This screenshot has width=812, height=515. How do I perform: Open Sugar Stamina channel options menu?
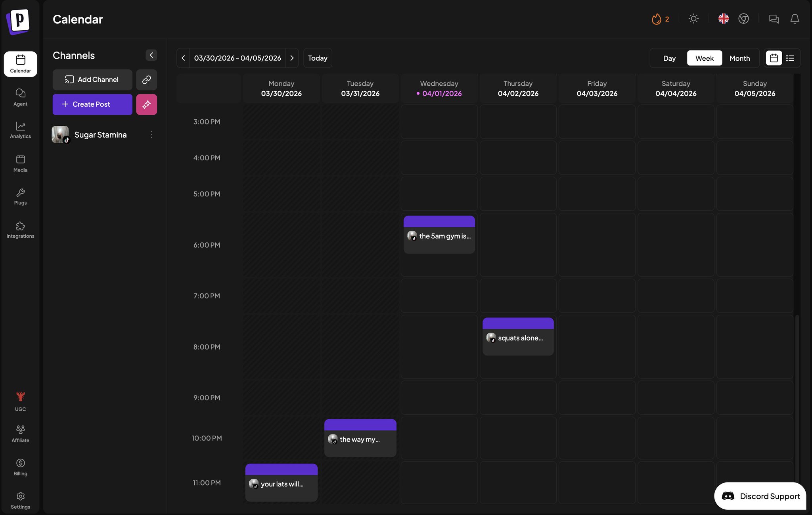(151, 135)
